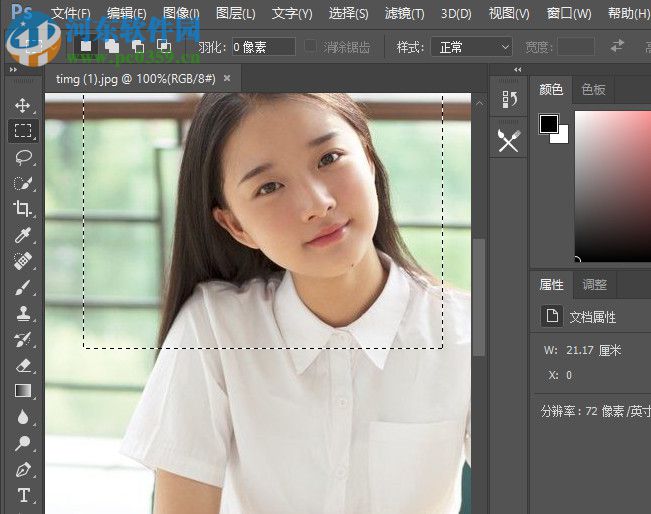Click the feather 羽化 input field
This screenshot has height=514, width=651.
point(264,47)
